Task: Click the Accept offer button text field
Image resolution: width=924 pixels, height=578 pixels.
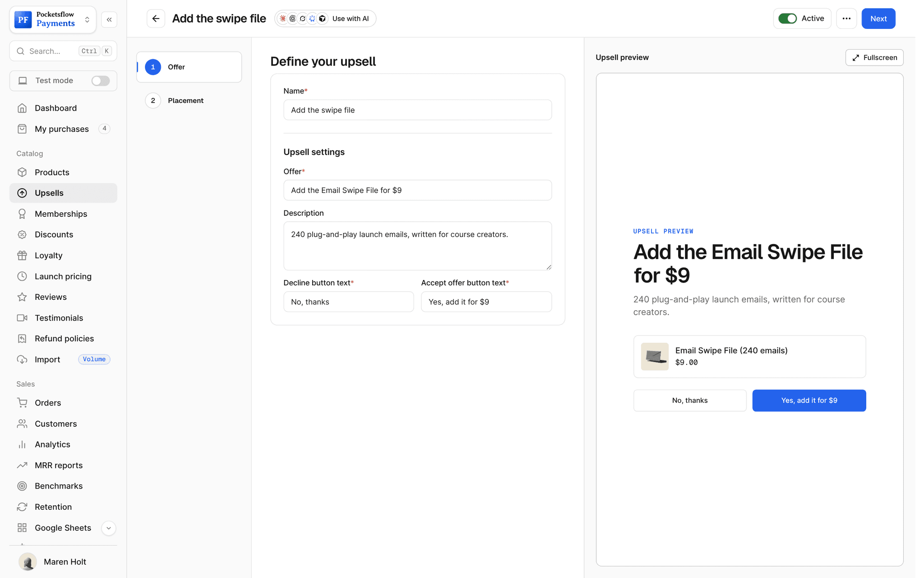Action: [x=486, y=302]
